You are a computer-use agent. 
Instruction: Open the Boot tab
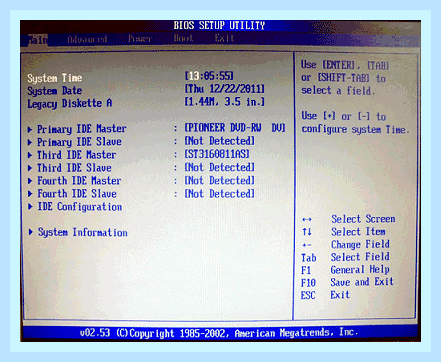(183, 38)
